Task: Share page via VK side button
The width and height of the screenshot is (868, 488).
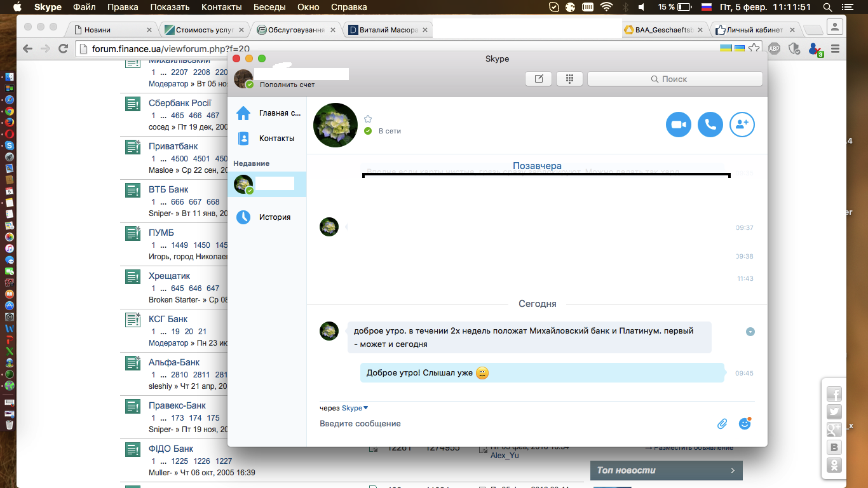Action: [834, 447]
